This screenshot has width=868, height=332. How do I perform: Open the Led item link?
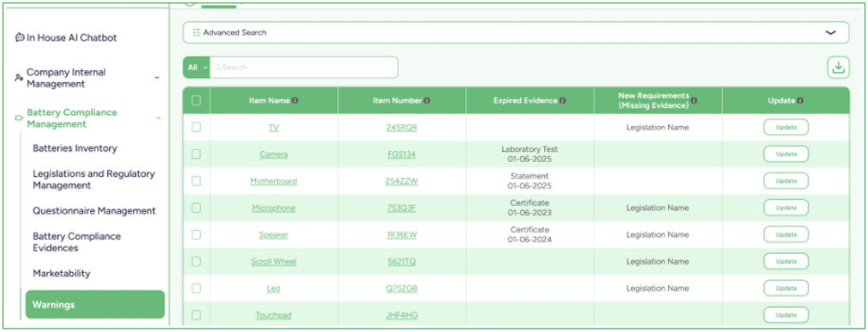pos(274,288)
